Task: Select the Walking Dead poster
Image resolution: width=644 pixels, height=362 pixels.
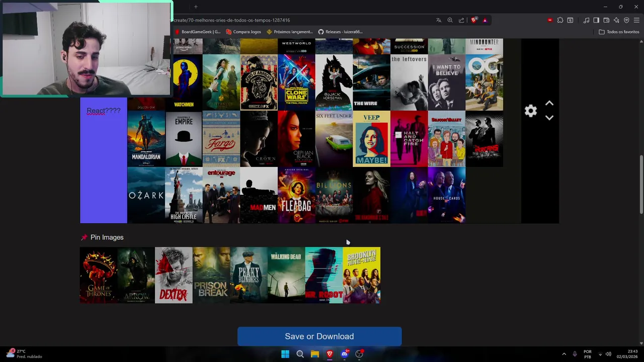Action: tap(286, 275)
